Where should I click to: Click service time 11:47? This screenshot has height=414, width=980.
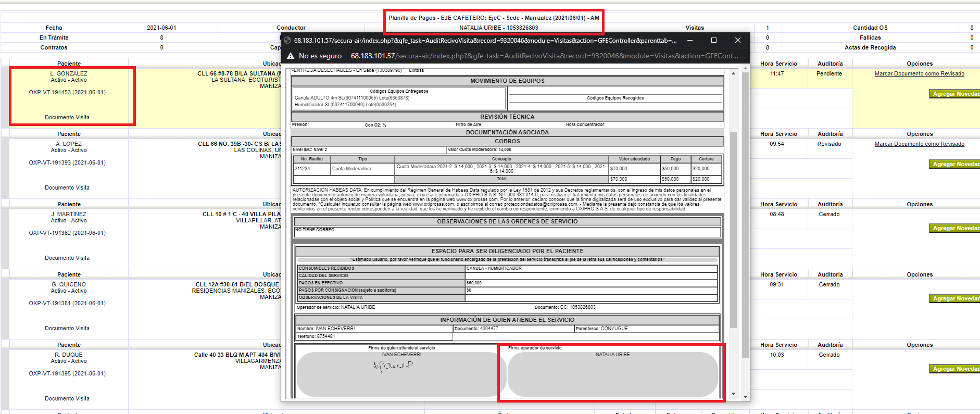pyautogui.click(x=777, y=73)
